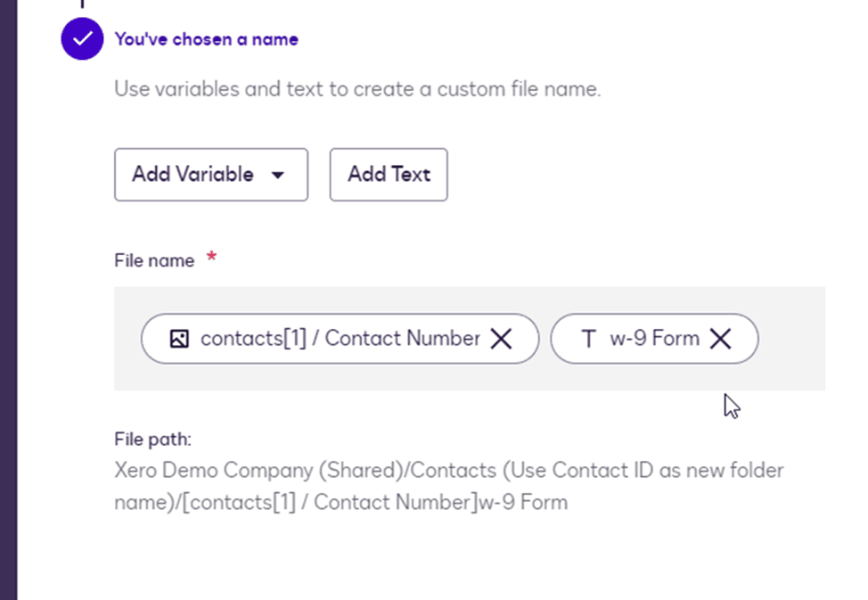This screenshot has height=600, width=868.
Task: Click the step connector line above checkmark
Action: 82,5
